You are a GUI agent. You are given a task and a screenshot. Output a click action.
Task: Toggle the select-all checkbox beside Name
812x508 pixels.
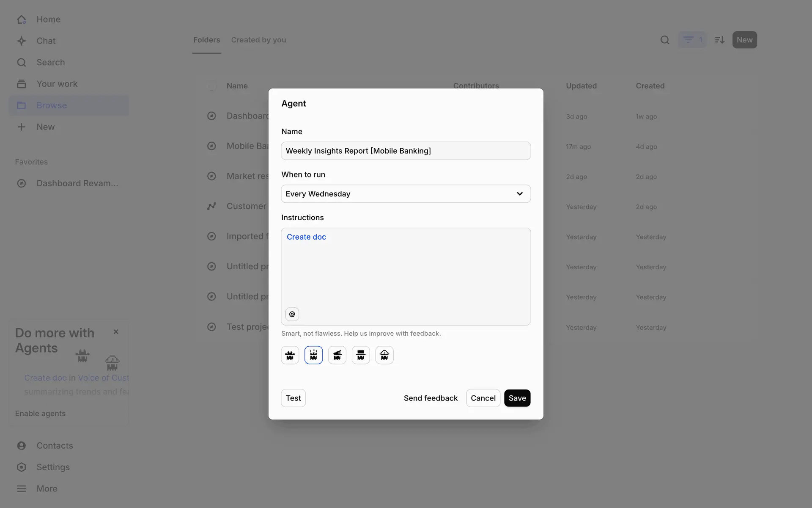211,86
